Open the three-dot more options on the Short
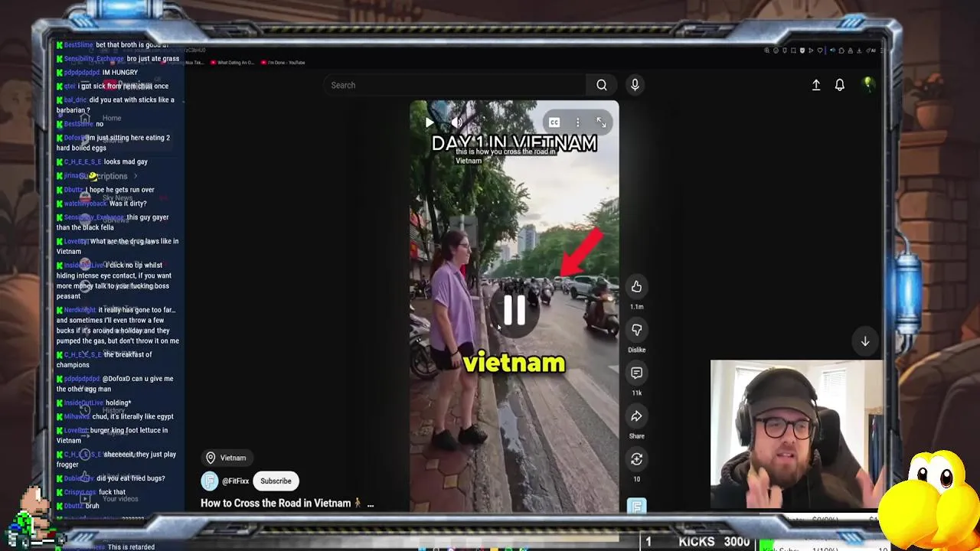Viewport: 980px width, 551px height. 578,122
